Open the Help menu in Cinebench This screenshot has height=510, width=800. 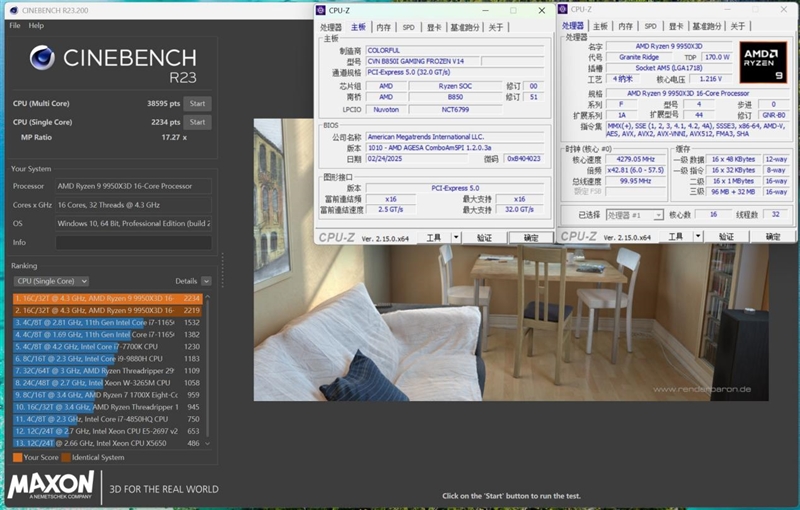coord(36,26)
